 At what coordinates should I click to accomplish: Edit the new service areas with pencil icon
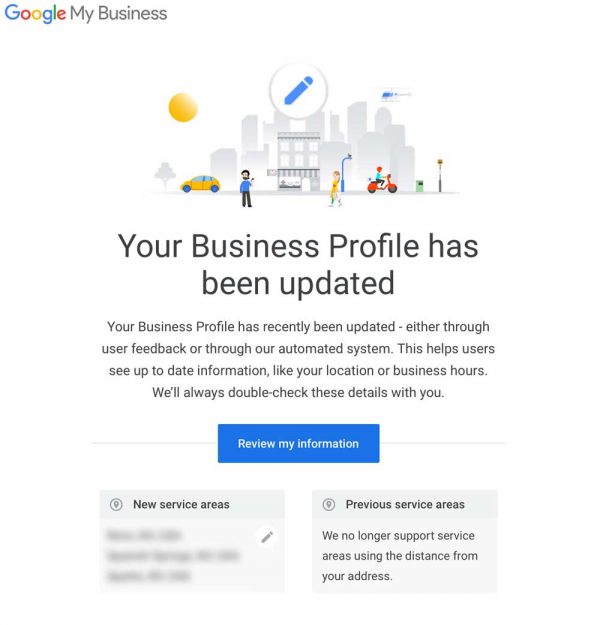(x=267, y=537)
